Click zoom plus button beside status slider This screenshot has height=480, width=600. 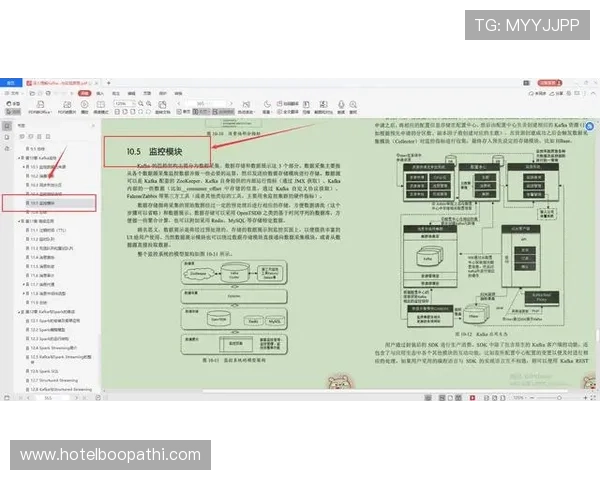pos(585,398)
